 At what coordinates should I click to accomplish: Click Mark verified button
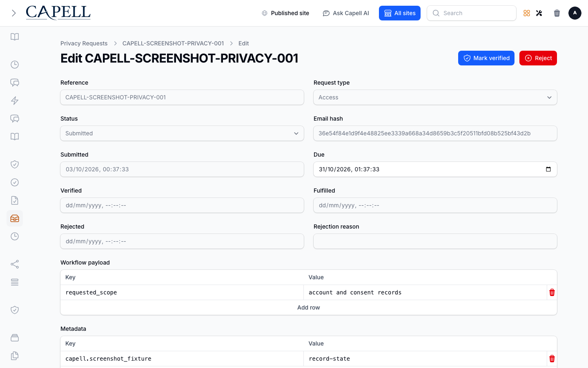[486, 58]
